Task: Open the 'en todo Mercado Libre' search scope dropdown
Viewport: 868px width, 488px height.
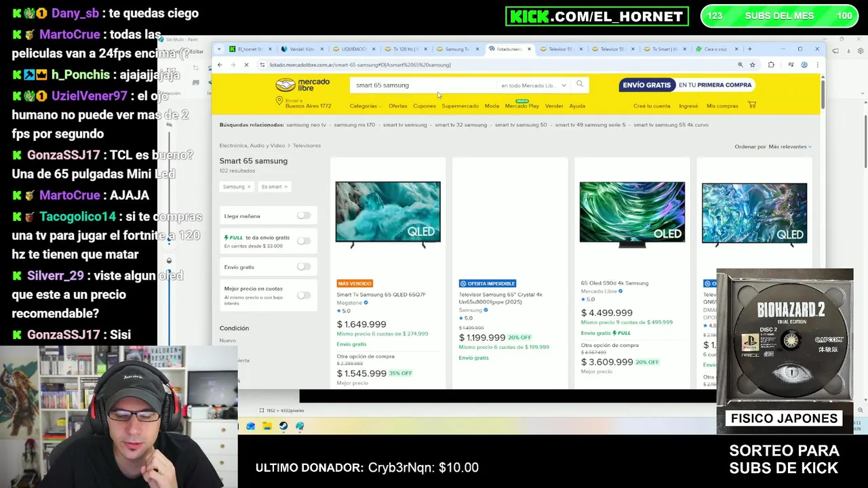Action: coord(533,85)
